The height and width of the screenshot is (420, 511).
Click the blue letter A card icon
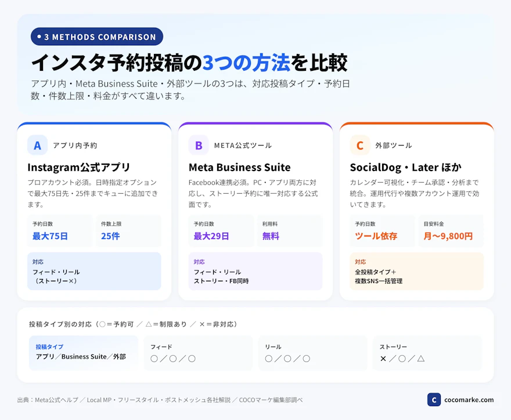pyautogui.click(x=38, y=145)
